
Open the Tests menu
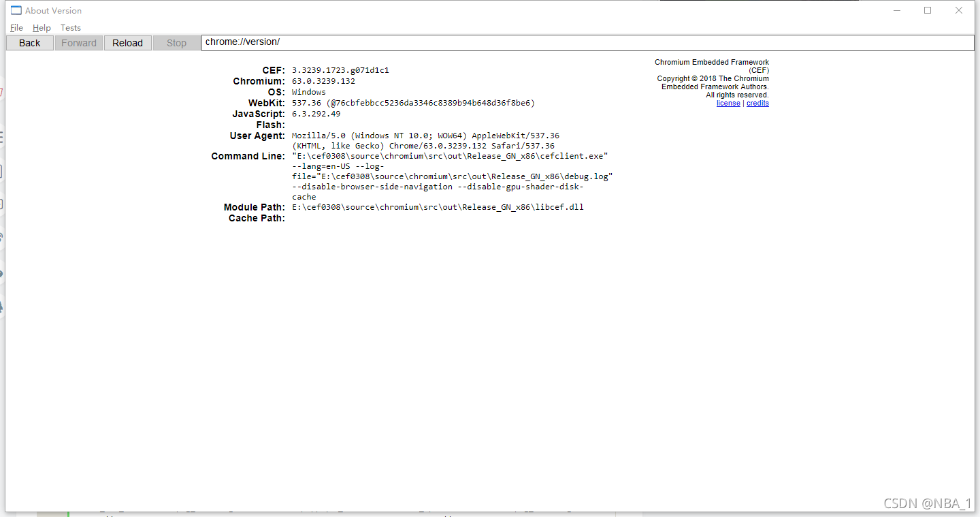click(x=71, y=28)
